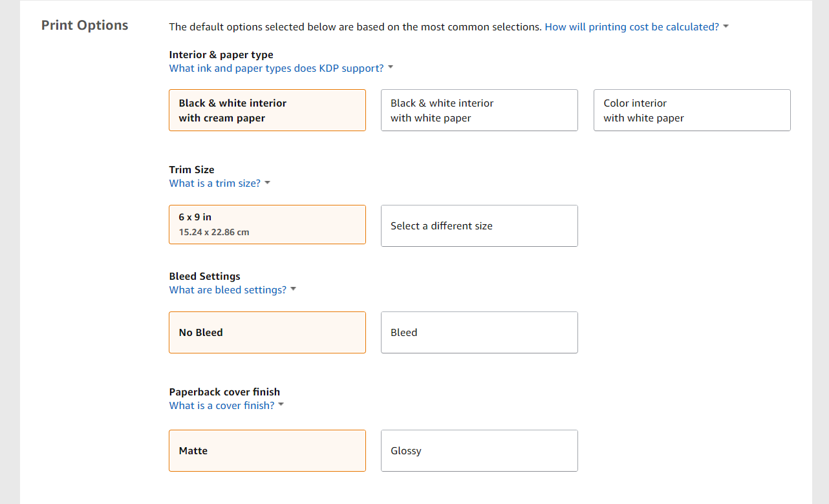This screenshot has width=829, height=504.
Task: Select Color interior with white paper option
Action: (x=692, y=110)
